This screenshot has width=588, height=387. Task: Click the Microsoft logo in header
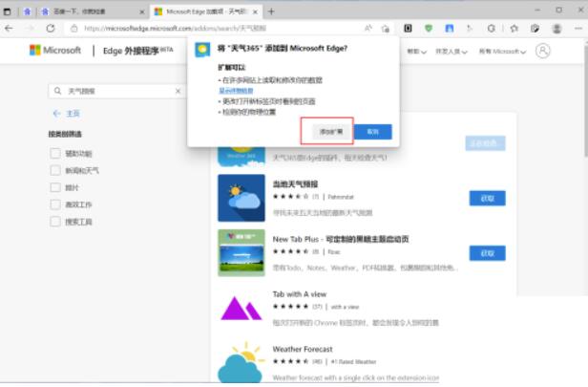(55, 50)
